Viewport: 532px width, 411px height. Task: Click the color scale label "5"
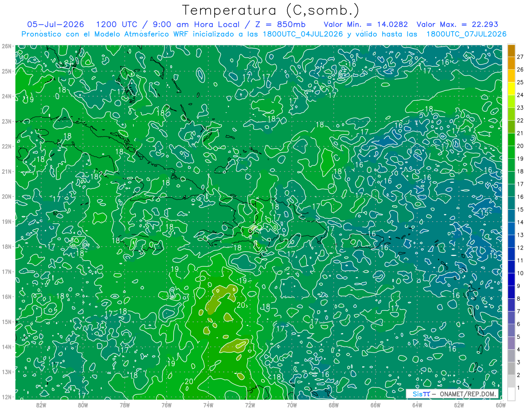point(519,337)
